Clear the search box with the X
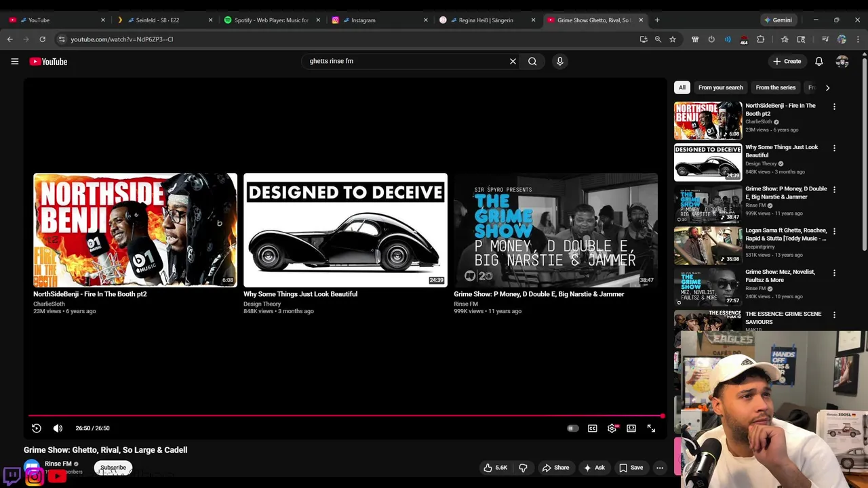The width and height of the screenshot is (868, 488). point(513,61)
